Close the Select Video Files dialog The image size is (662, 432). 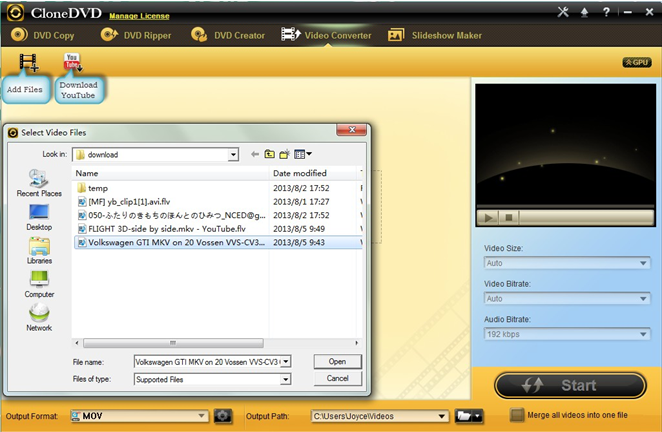click(x=351, y=130)
